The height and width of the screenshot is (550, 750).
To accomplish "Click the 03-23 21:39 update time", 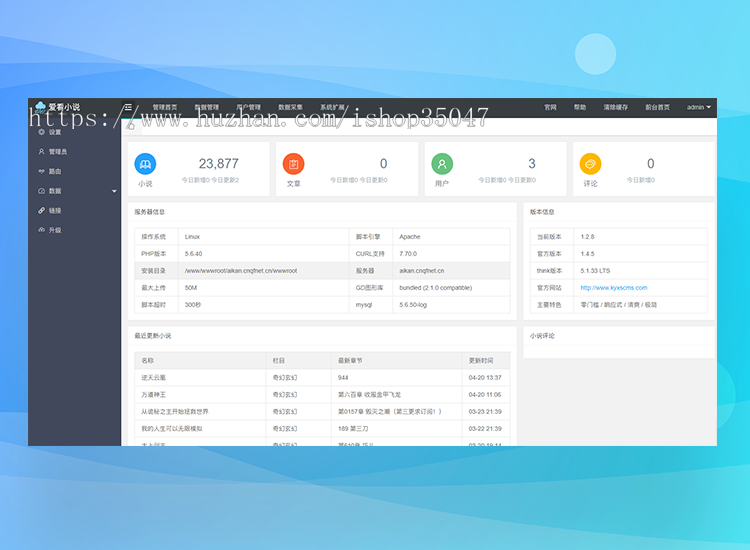I will (x=485, y=412).
